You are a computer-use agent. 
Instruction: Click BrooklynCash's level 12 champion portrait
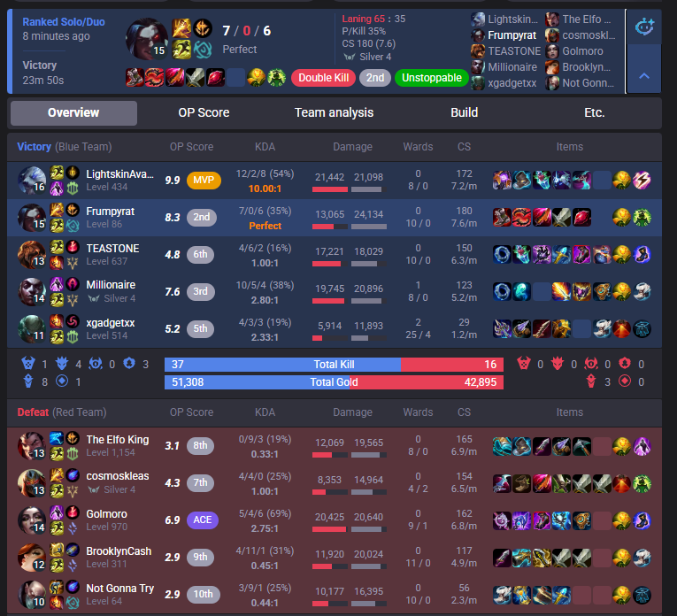(x=32, y=558)
